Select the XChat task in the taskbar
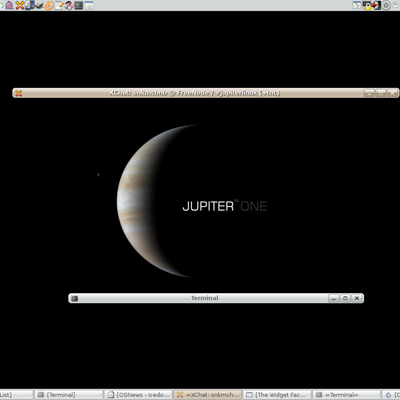Image resolution: width=400 pixels, height=400 pixels. pos(208,395)
